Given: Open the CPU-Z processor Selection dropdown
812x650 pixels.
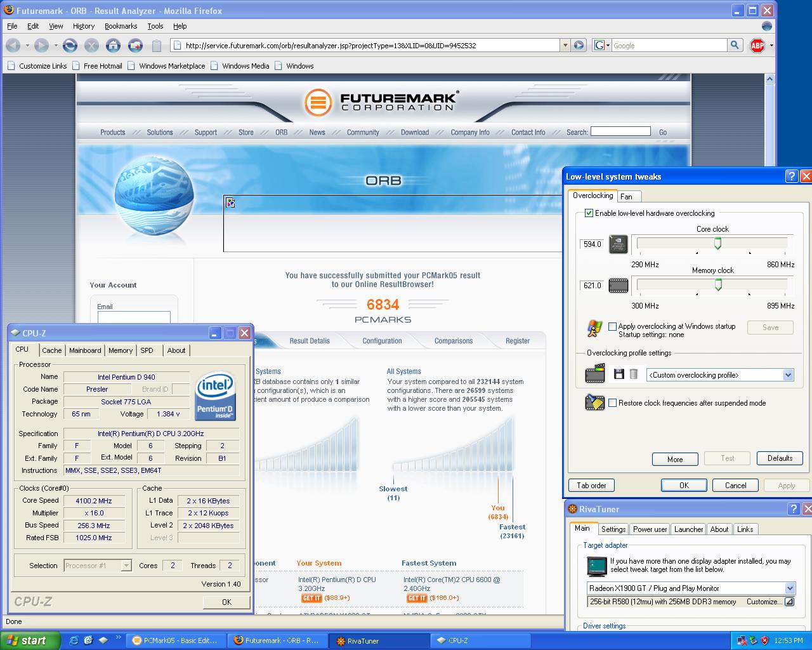Looking at the screenshot, I should point(126,566).
